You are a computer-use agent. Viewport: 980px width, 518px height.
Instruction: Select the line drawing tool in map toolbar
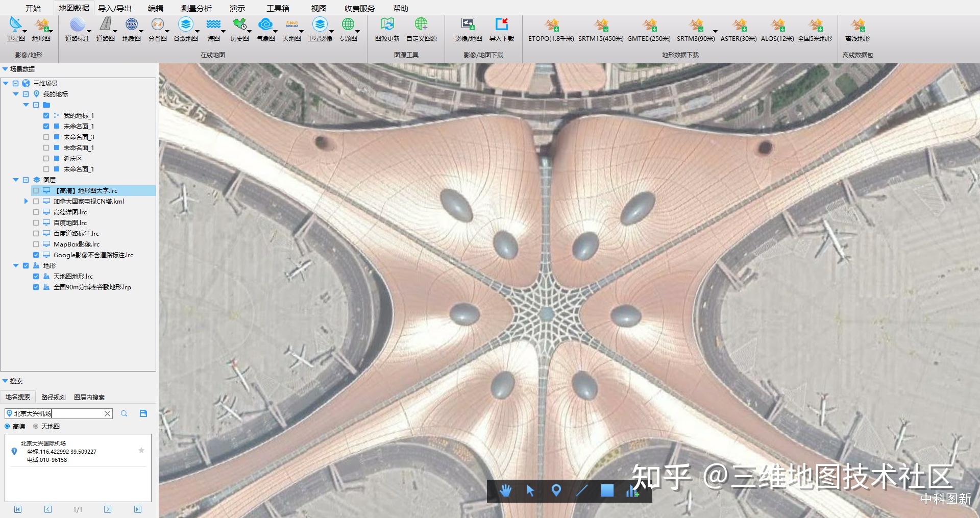pos(582,491)
